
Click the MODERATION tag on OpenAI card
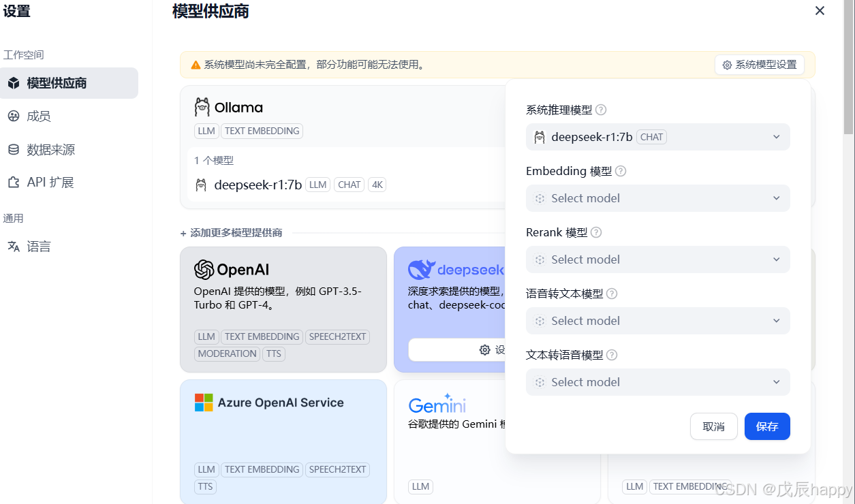(x=228, y=353)
